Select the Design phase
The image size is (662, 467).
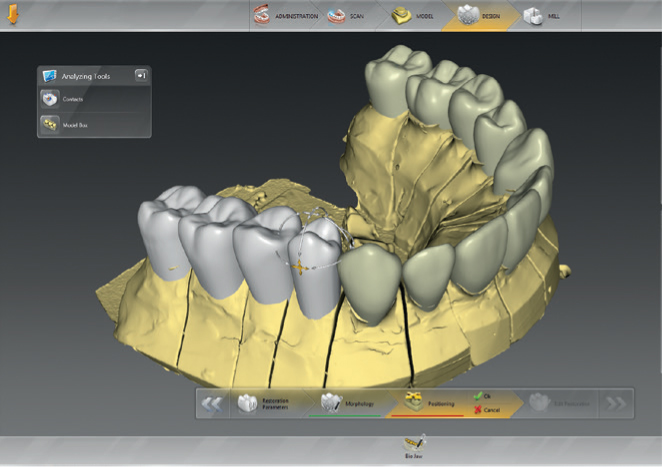(482, 16)
